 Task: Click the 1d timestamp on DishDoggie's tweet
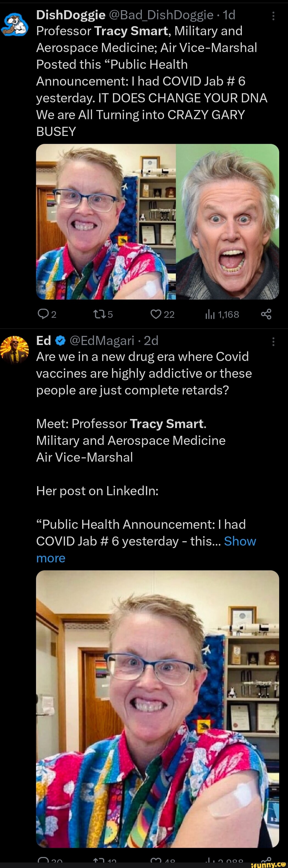pos(229,15)
